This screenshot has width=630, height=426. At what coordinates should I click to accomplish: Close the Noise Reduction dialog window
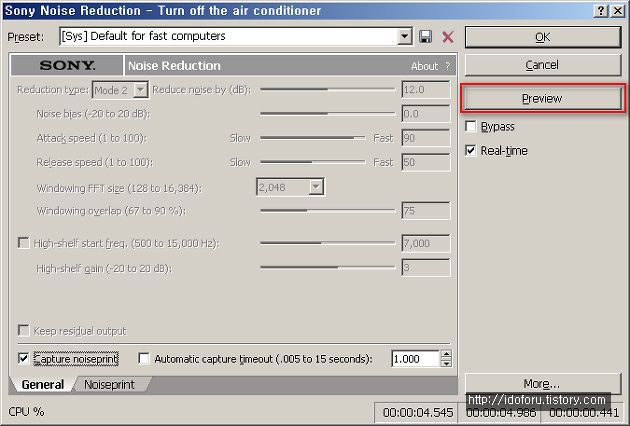pyautogui.click(x=618, y=11)
